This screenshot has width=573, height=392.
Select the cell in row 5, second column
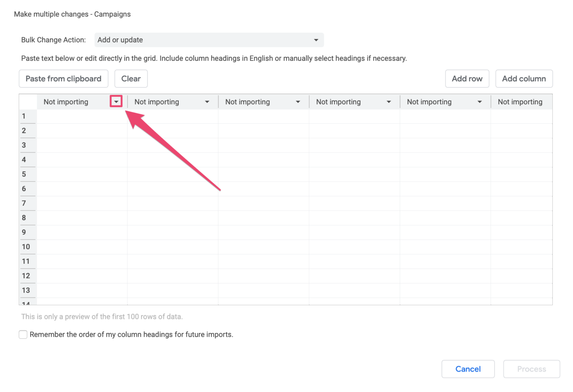[172, 174]
